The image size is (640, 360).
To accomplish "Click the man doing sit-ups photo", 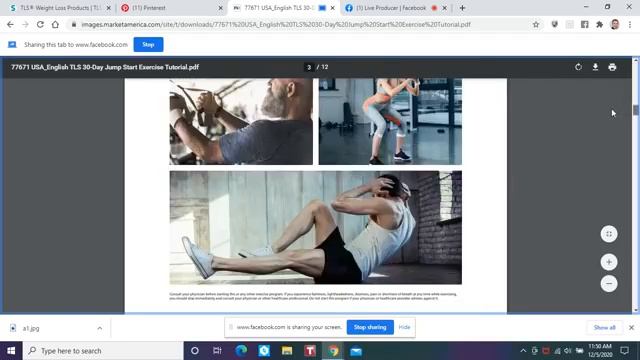I will coord(316,227).
